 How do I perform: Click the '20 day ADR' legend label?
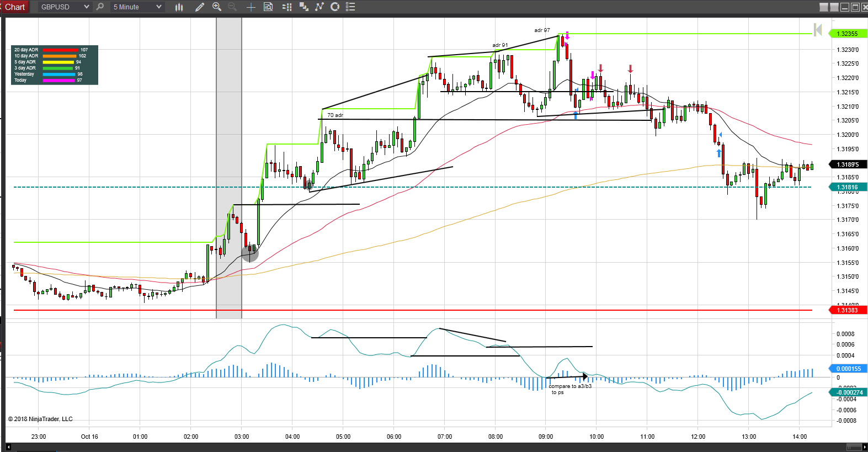click(26, 50)
